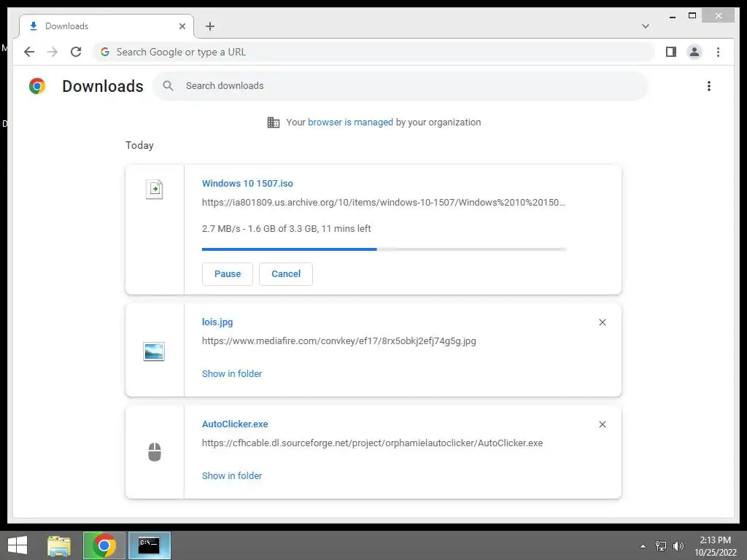Click the Chrome taskbar icon

(104, 545)
